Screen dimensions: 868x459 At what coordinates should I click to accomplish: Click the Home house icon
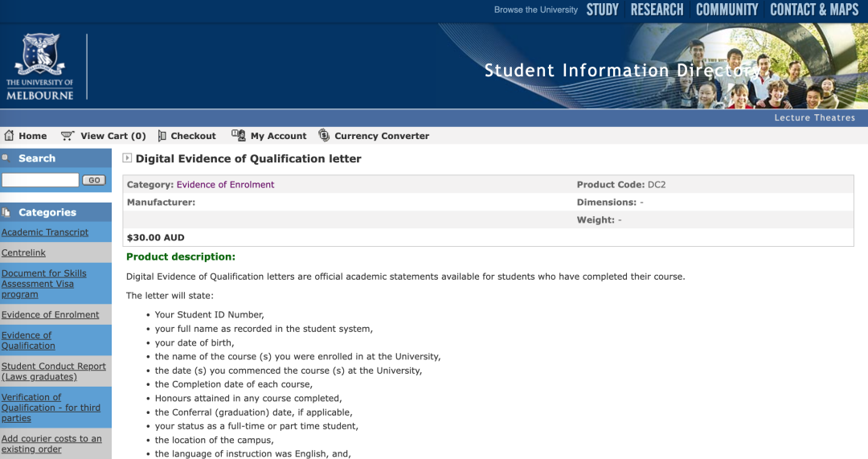(x=9, y=135)
